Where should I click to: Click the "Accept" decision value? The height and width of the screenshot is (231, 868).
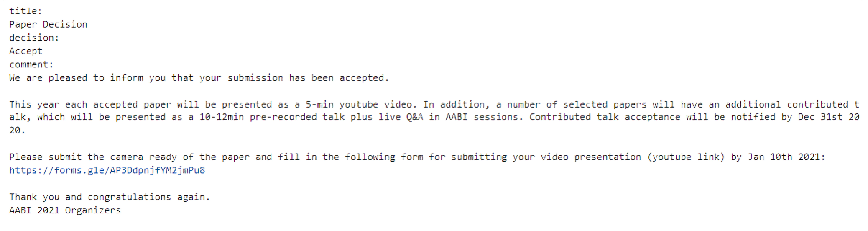tap(26, 51)
